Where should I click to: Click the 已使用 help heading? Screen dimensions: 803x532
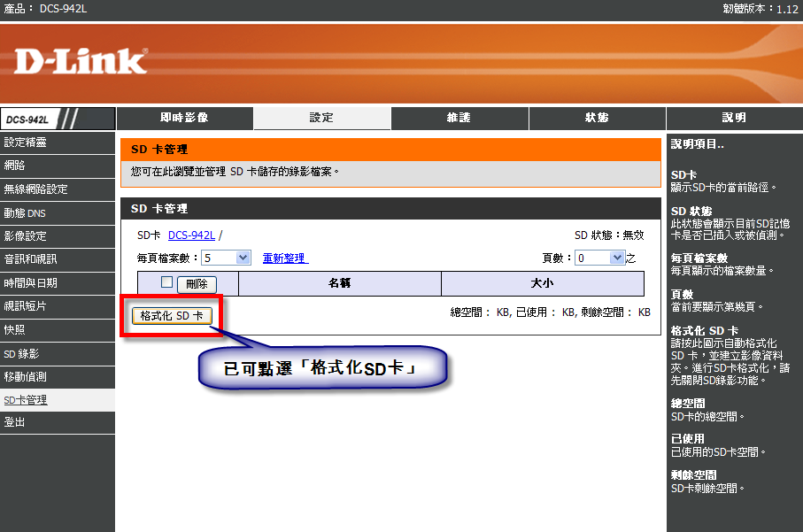coord(688,439)
